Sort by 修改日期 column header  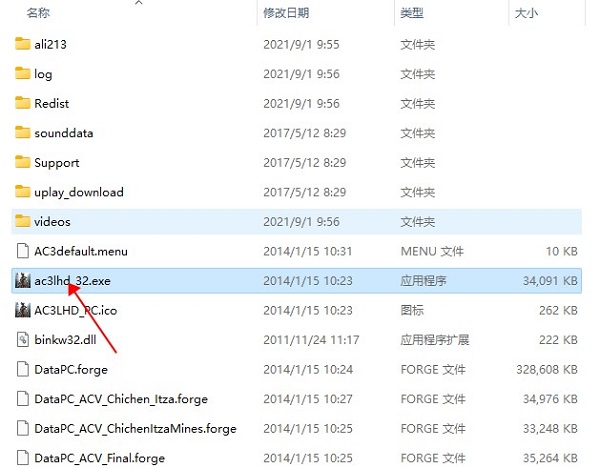coord(287,13)
